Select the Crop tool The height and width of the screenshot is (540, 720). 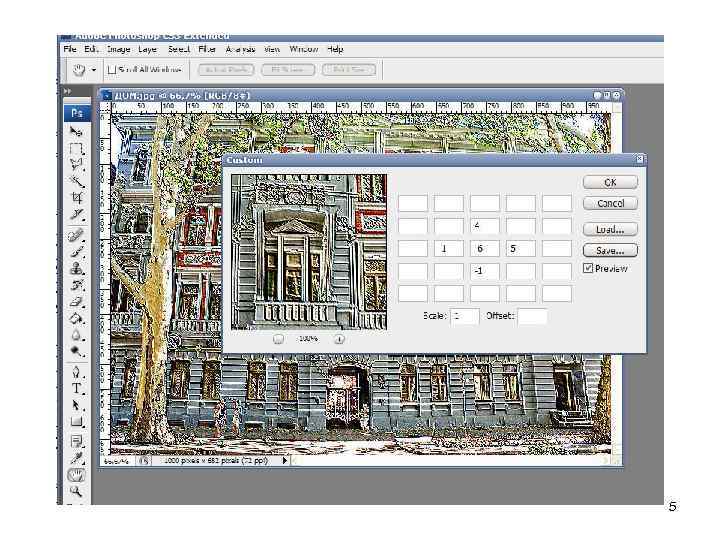[76, 198]
